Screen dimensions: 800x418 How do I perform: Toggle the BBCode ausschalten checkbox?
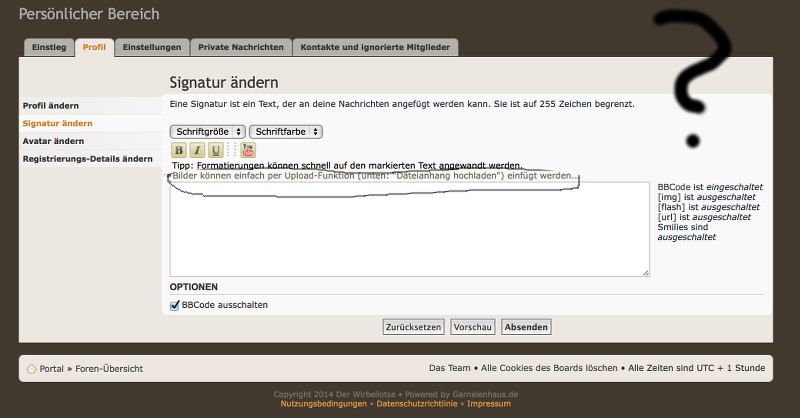click(x=176, y=305)
